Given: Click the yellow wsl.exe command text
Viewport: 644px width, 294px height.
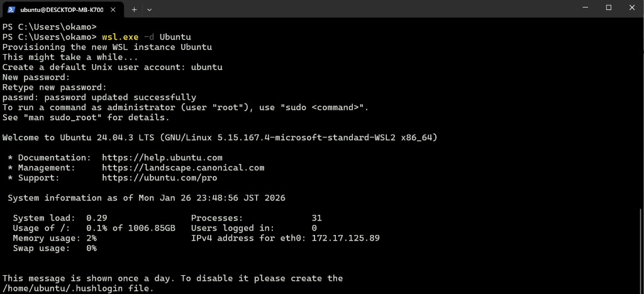Looking at the screenshot, I should [120, 37].
